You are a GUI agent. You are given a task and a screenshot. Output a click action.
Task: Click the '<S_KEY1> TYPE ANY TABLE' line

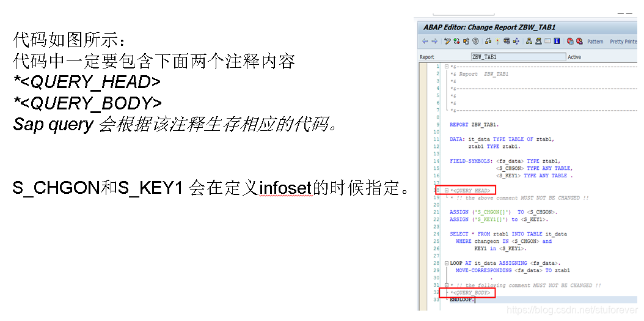(x=534, y=175)
